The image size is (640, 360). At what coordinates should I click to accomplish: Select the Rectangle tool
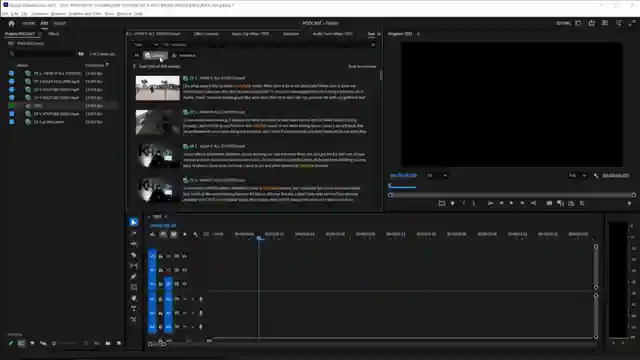point(133,287)
